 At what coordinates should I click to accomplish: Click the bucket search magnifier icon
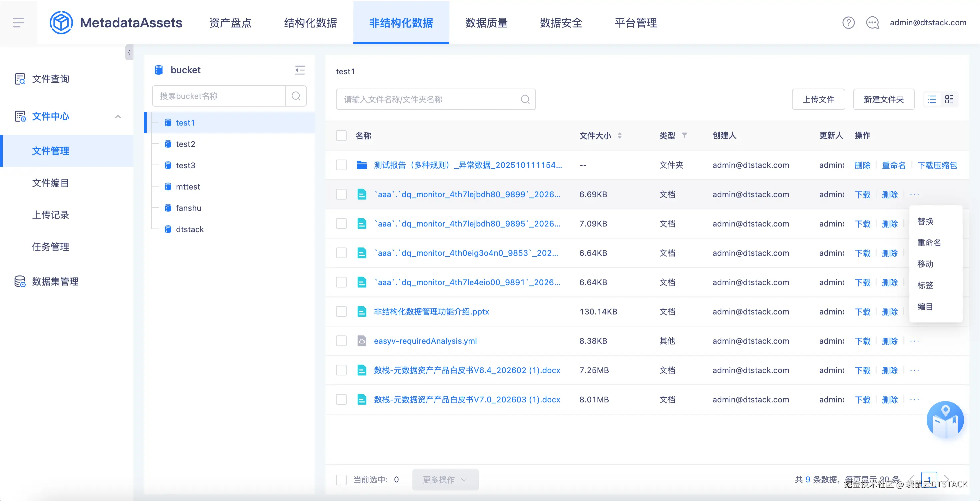point(296,96)
